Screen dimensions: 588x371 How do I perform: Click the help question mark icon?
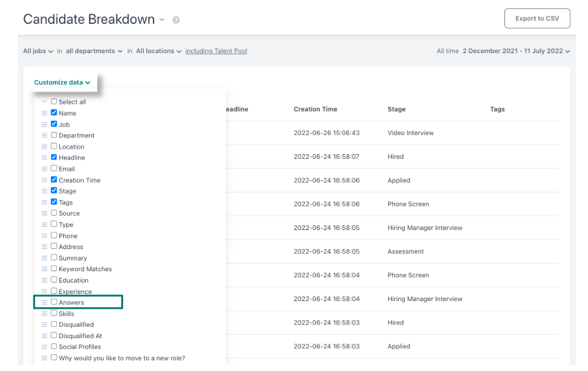click(176, 20)
